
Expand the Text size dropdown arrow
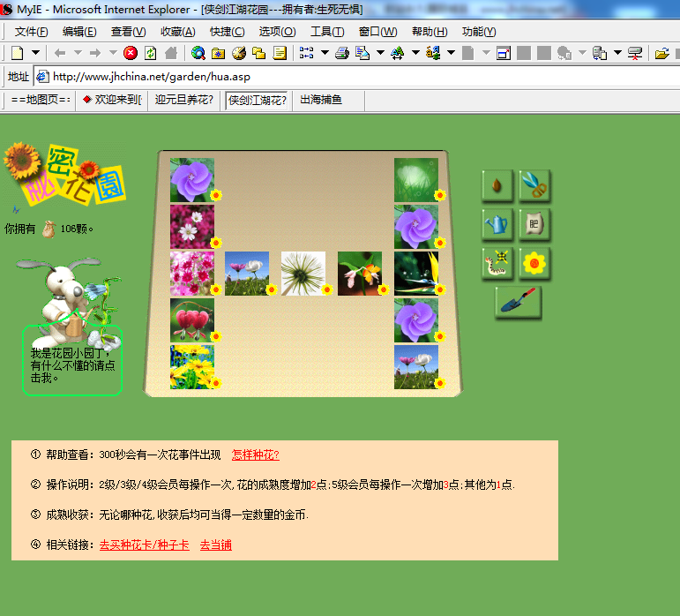pos(415,52)
